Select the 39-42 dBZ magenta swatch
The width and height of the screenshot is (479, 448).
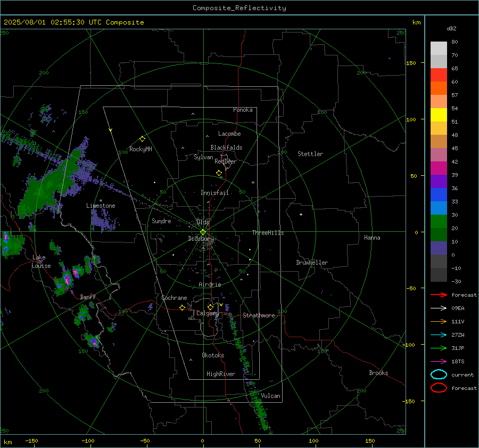coord(439,168)
